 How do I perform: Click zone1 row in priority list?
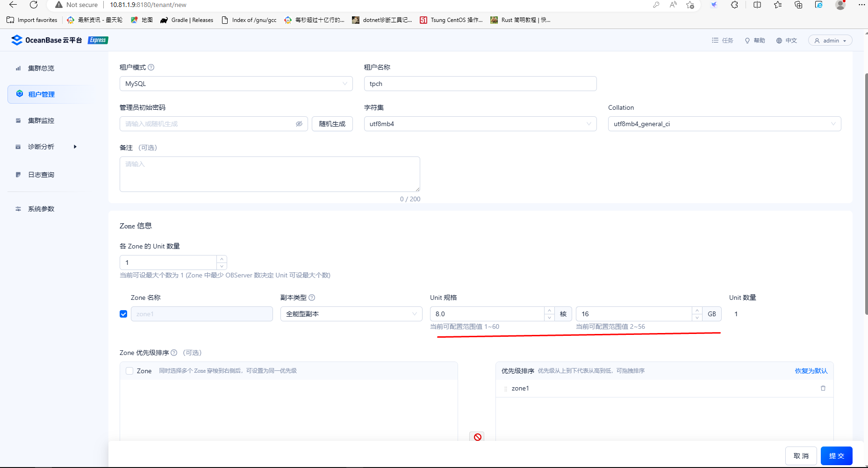(664, 388)
